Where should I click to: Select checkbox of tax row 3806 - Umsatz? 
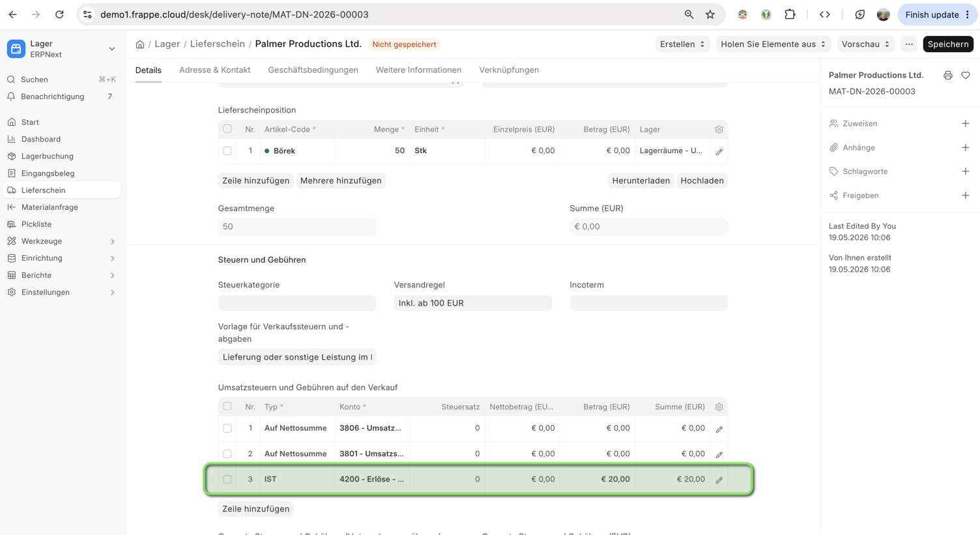pos(227,429)
